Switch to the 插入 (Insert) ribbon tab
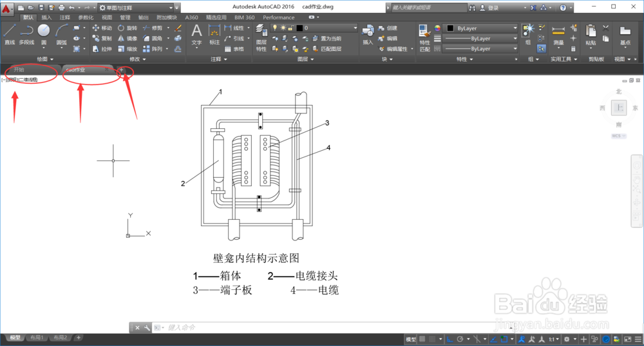This screenshot has width=644, height=346. coord(47,17)
